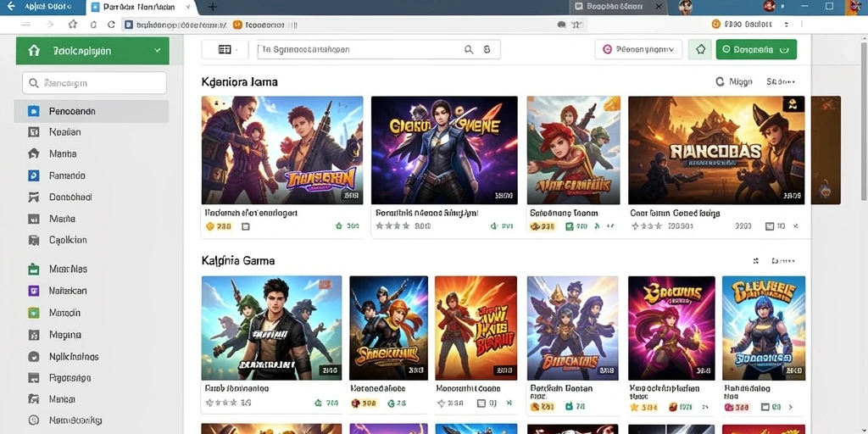Open the RANCODAS game thumbnail

pos(716,150)
